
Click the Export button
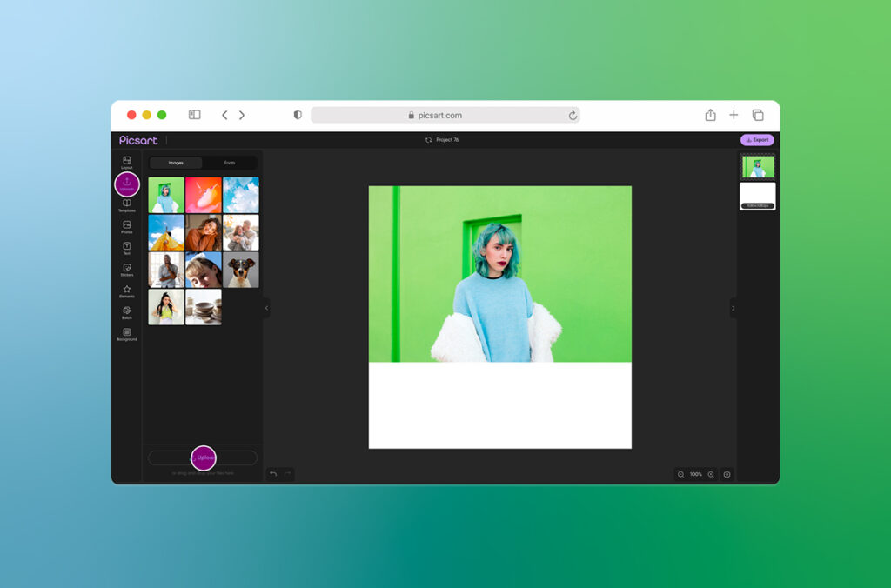coord(757,139)
